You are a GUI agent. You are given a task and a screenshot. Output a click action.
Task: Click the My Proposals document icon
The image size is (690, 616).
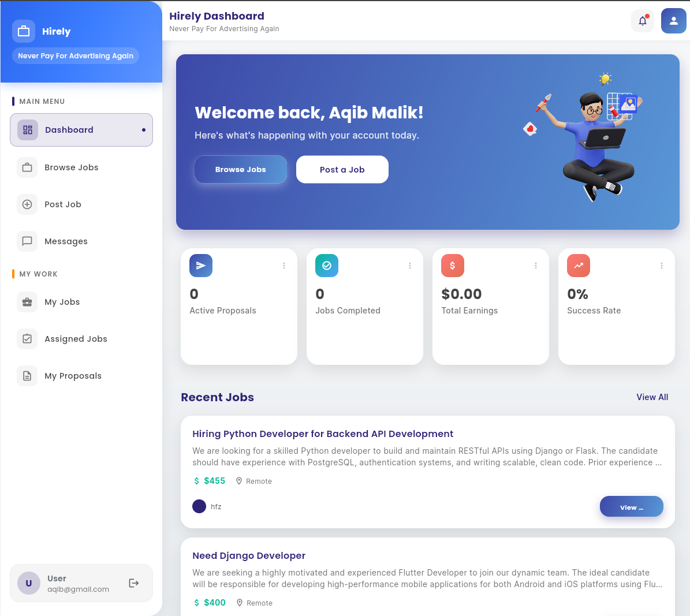point(27,376)
